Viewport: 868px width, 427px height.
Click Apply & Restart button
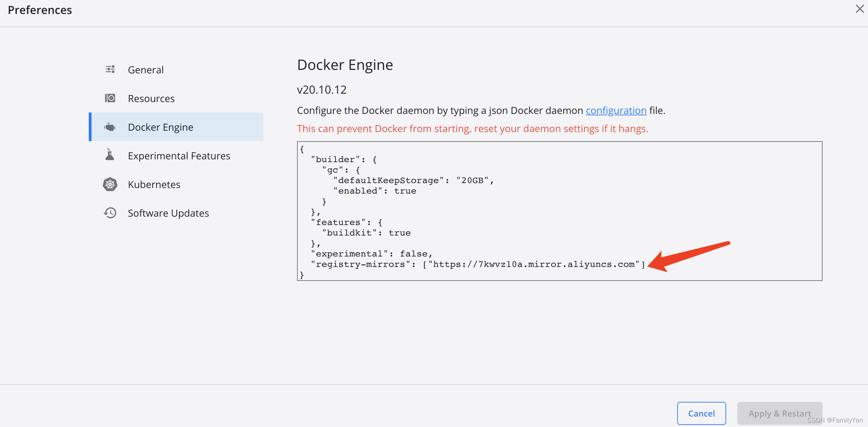[779, 413]
